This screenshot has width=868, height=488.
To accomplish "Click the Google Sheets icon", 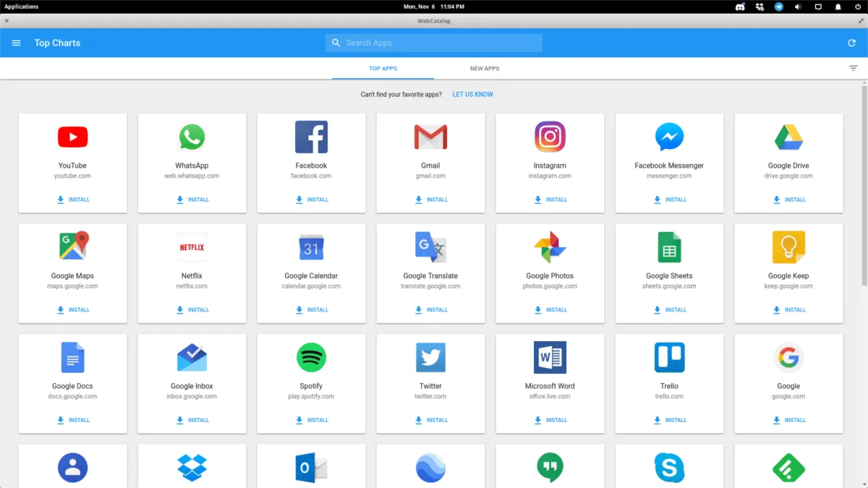I will coord(669,247).
